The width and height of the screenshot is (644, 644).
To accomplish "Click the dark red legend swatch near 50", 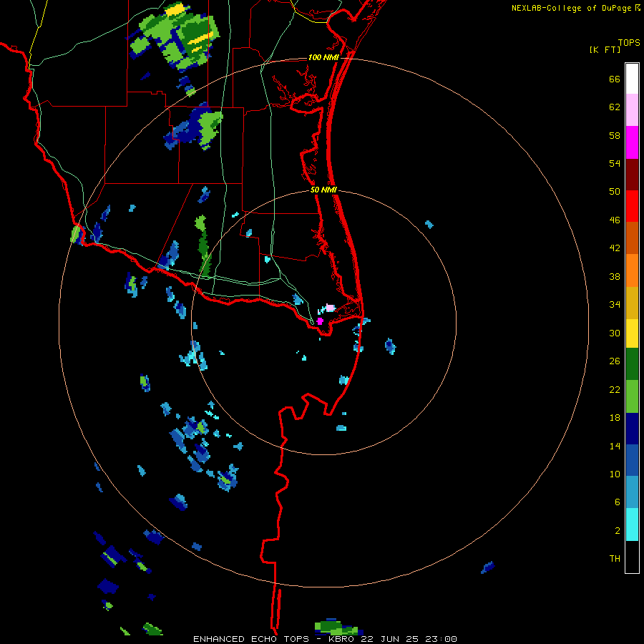I will coord(632,174).
